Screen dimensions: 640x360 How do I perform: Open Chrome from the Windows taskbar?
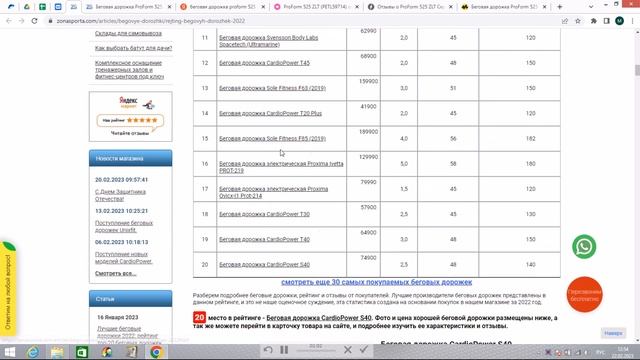pyautogui.click(x=156, y=351)
